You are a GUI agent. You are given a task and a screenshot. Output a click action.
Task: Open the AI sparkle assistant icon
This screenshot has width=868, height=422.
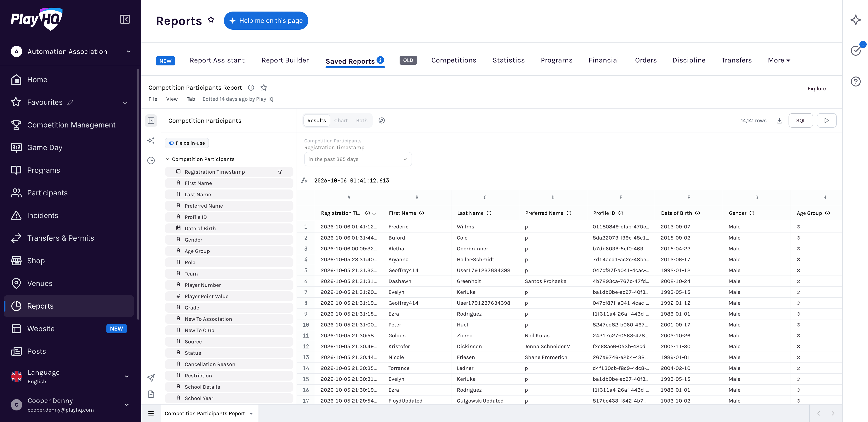click(x=856, y=20)
